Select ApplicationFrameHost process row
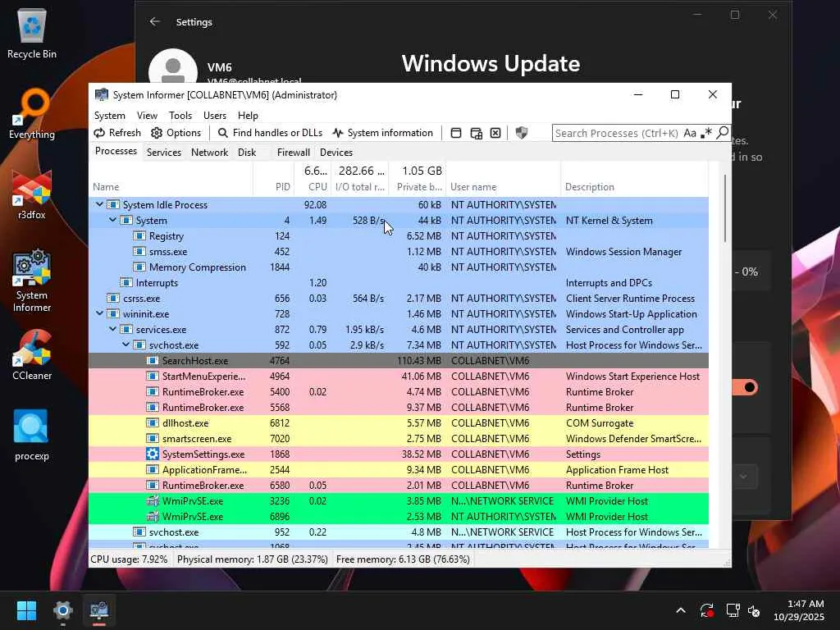This screenshot has height=630, width=840. coord(399,469)
